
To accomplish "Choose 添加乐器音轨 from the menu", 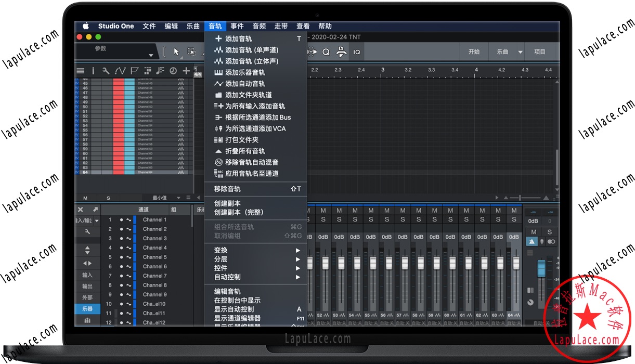I will coord(245,72).
